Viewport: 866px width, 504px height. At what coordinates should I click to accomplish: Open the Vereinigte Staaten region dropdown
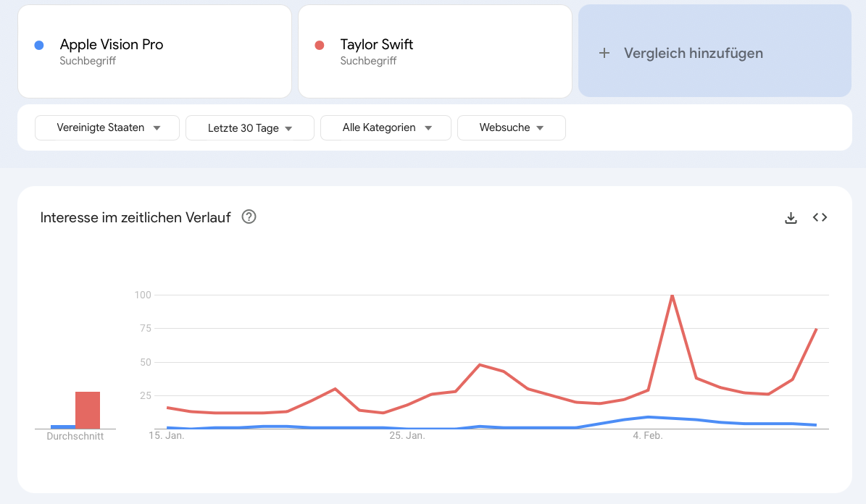pos(107,128)
